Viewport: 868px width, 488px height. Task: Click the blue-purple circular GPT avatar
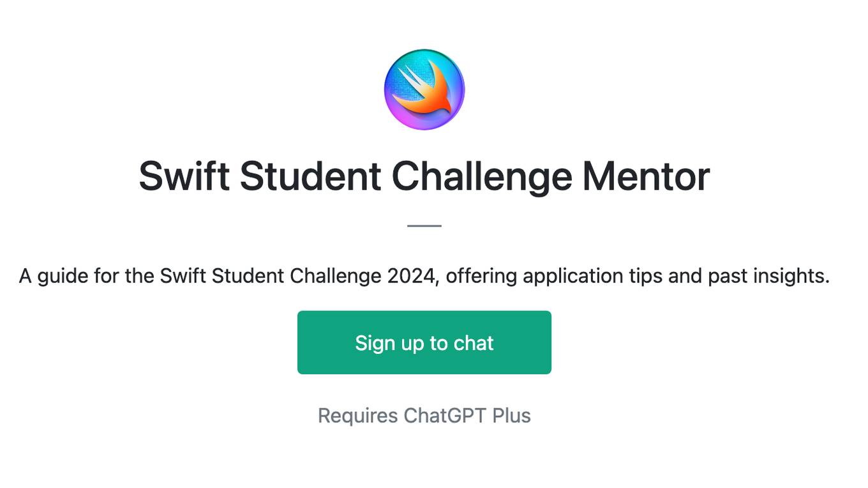424,89
